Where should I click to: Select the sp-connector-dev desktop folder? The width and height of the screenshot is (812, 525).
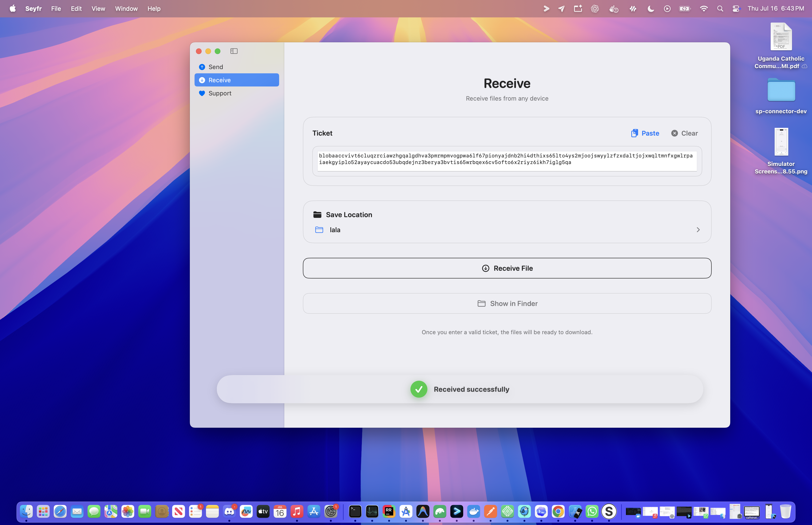pos(781,96)
